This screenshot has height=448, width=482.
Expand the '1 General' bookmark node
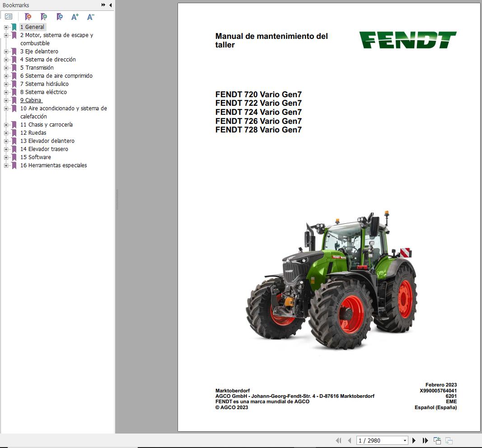6,27
